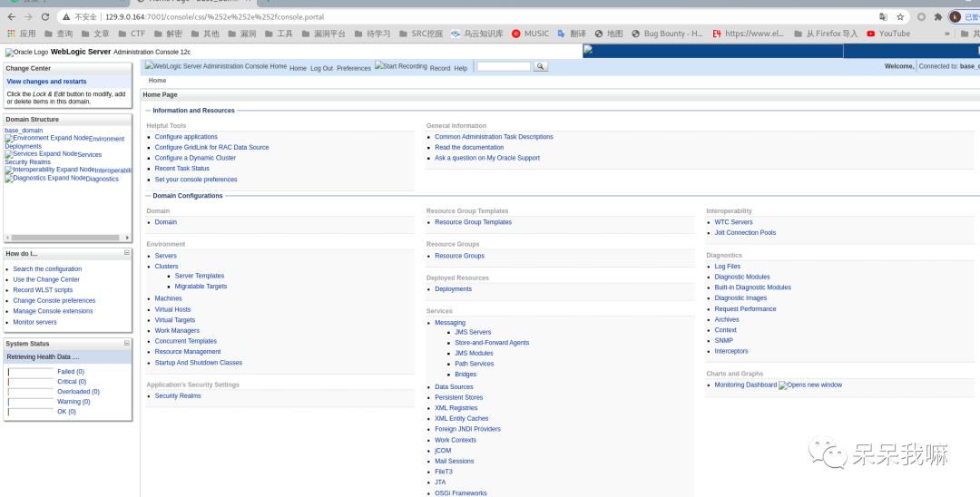Open the 翻译 translate bookmark
Screen dimensions: 980x497
pyautogui.click(x=572, y=34)
